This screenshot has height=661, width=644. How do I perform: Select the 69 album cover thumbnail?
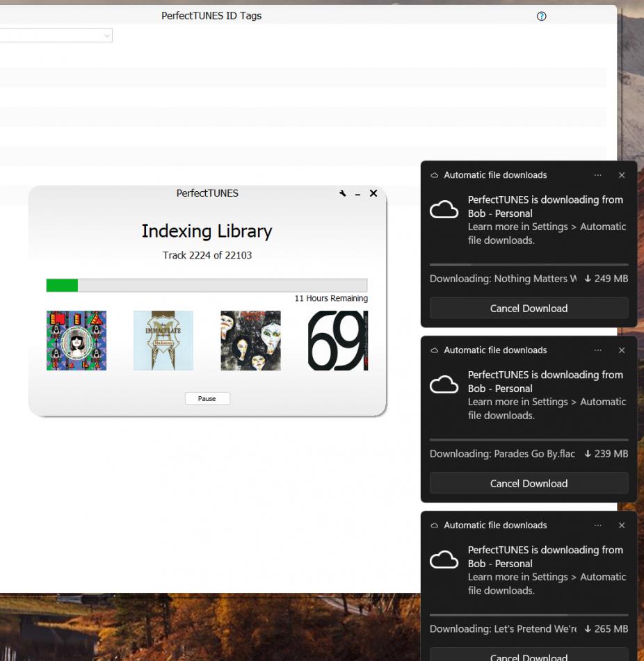pos(337,341)
